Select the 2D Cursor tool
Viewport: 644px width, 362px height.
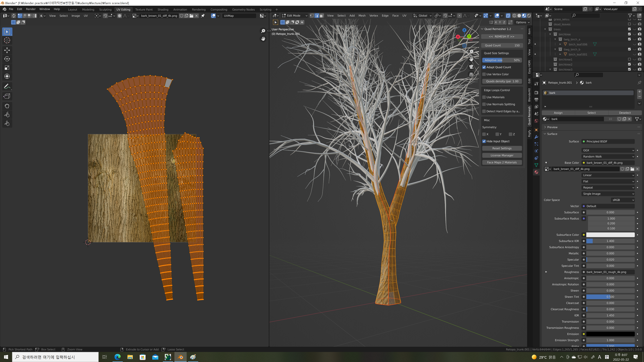click(7, 40)
